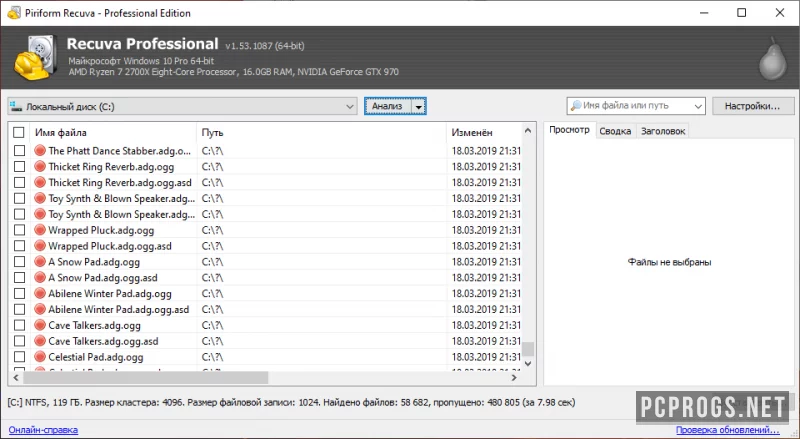Viewport: 800px width, 439px height.
Task: Click red status dot for Wrapped Pluck.adg.ogg
Action: tap(40, 230)
